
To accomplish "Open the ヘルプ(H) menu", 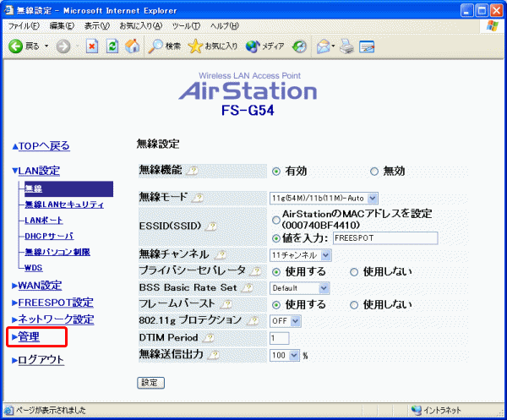I will [x=225, y=26].
